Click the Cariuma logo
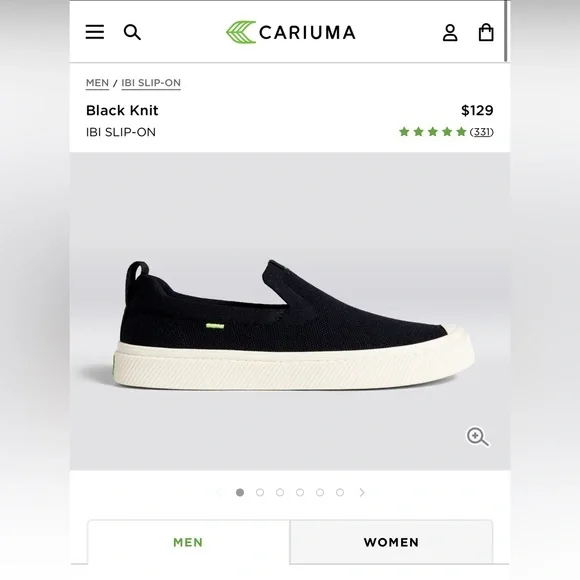580x580 pixels. [291, 32]
